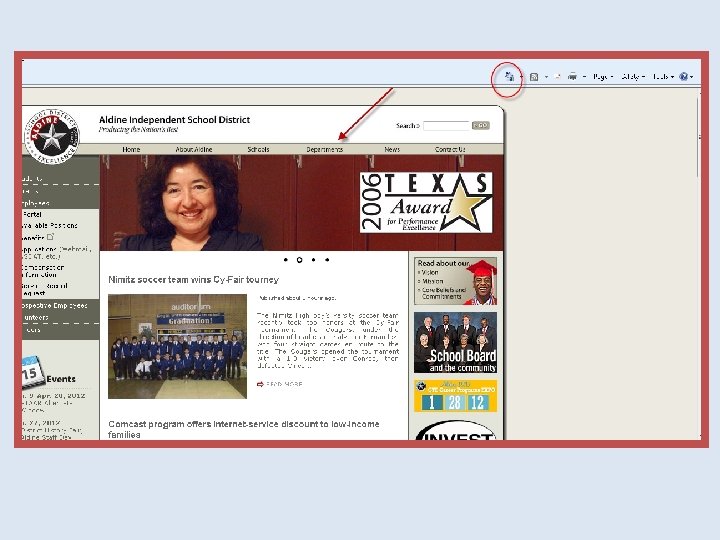Open dropdown arrow beside the circled toolbar icon
Screen dimensions: 720x540
(x=521, y=77)
